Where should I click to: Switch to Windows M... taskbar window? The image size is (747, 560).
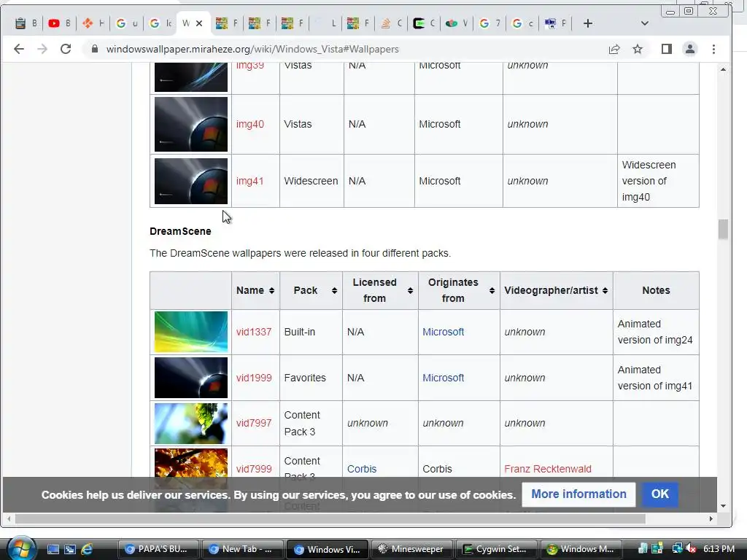coord(581,549)
